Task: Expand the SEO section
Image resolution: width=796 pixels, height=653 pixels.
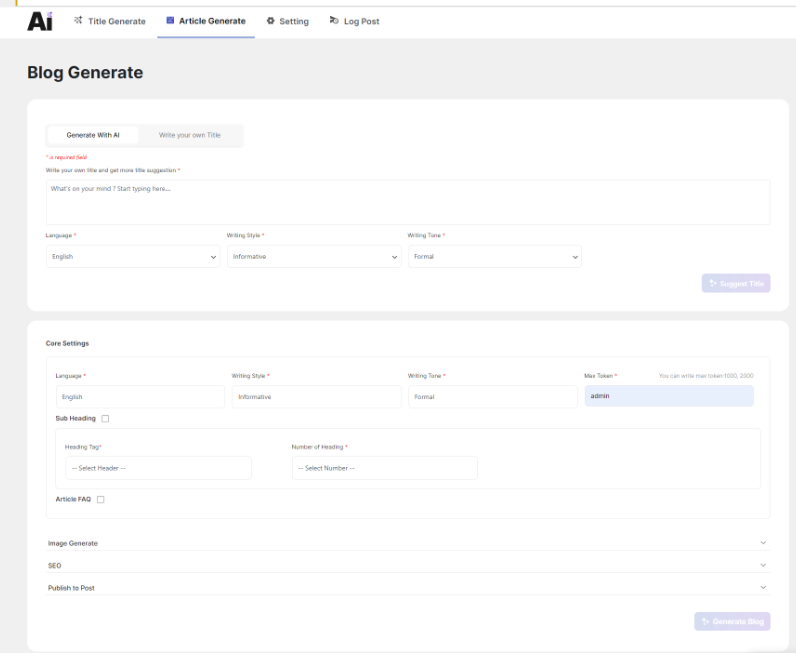Action: (x=408, y=565)
